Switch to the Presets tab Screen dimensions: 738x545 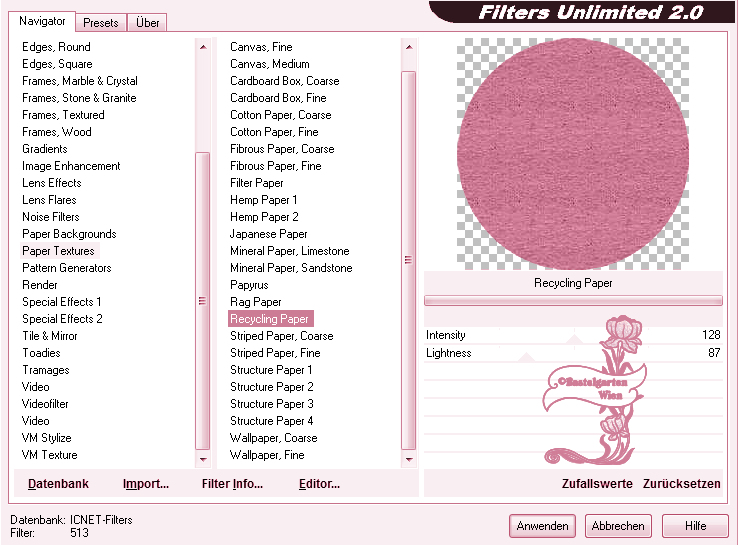click(101, 23)
